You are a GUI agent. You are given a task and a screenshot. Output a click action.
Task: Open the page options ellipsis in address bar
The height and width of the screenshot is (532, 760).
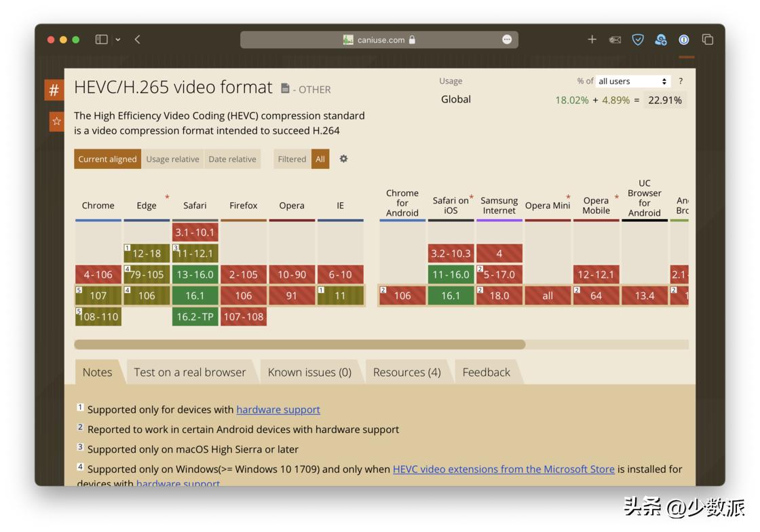click(x=506, y=40)
